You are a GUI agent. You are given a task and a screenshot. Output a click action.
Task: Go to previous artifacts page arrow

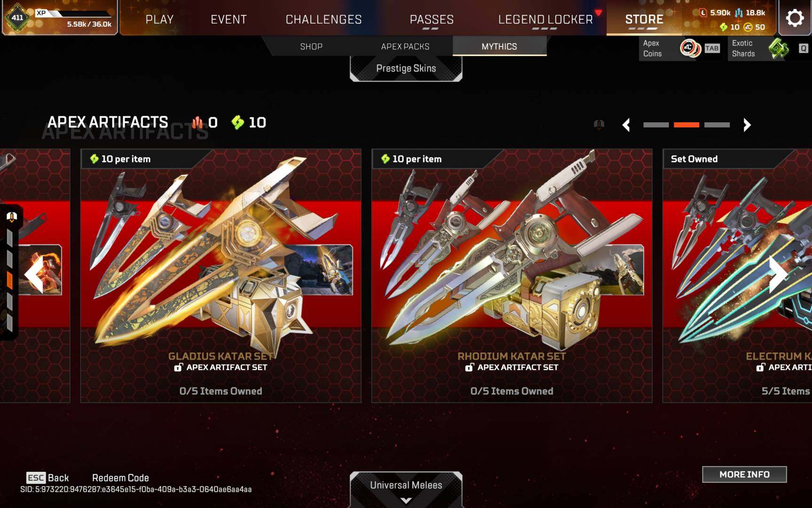626,125
